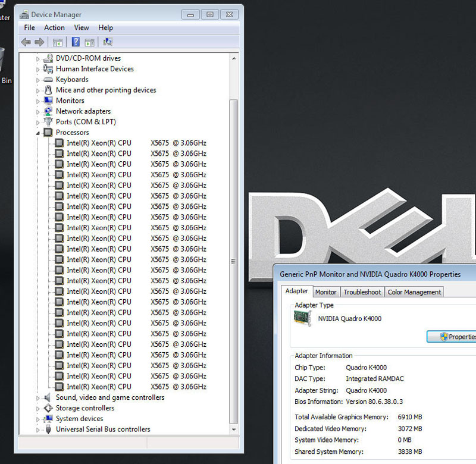Click the speaker icon beside Sound, video and game controllers
Screen dimensions: 476x464
tap(48, 397)
